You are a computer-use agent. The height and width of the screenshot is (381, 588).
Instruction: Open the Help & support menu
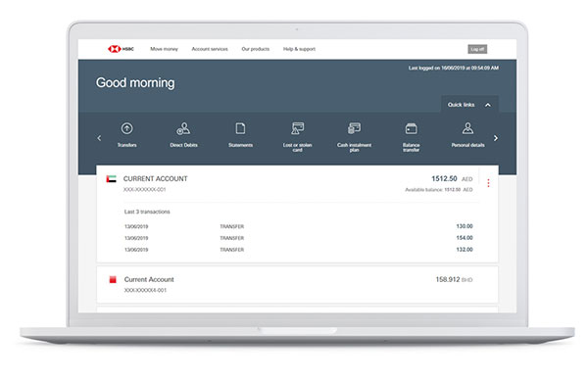(299, 49)
